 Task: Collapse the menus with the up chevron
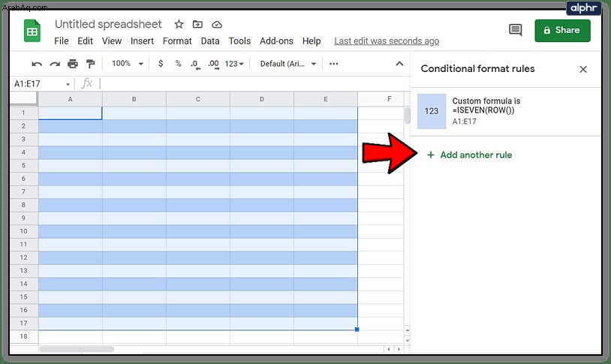(399, 64)
